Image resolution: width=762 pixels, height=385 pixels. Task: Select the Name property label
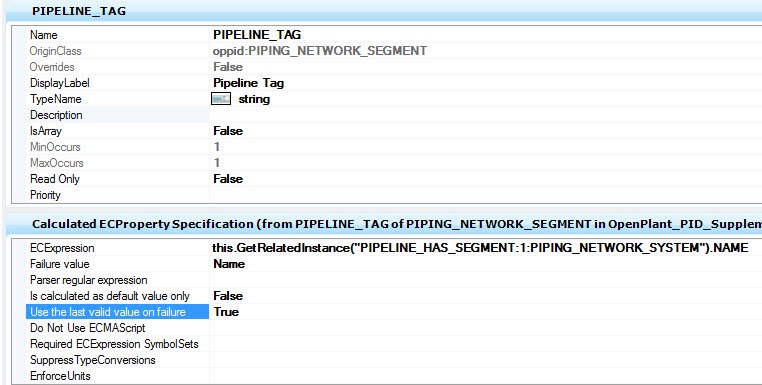(44, 35)
